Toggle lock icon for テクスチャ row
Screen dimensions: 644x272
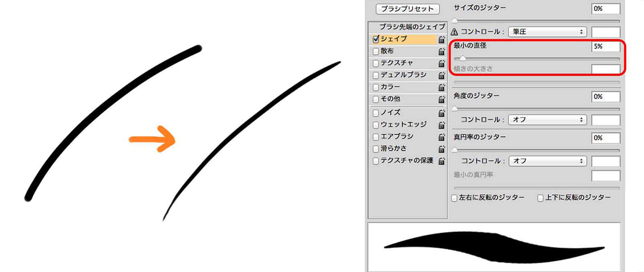[x=442, y=64]
